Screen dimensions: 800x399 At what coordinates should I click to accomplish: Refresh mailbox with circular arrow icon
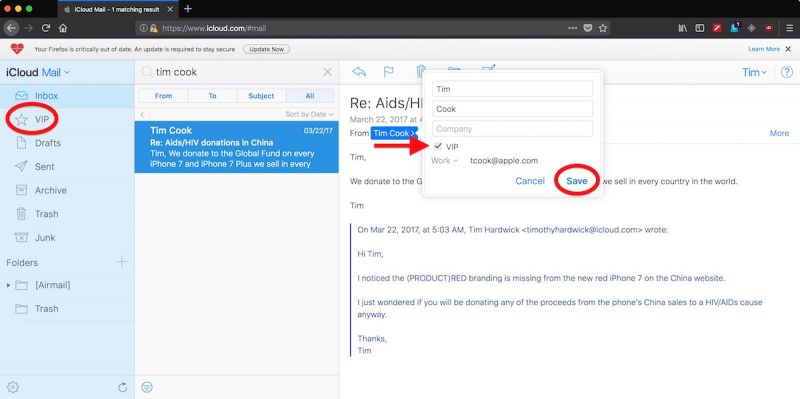[x=122, y=387]
